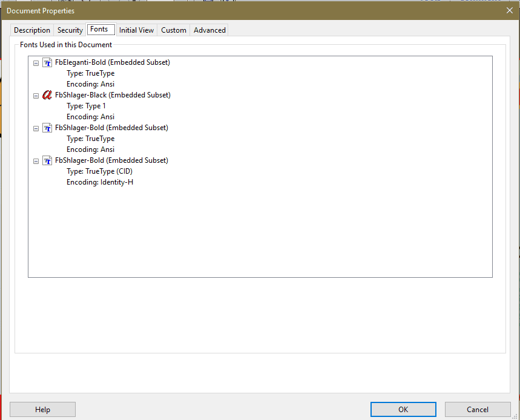Screen dimensions: 520x420
Task: Click 'Encoding: Ansi' under FbShlager-Black
Action: (x=91, y=117)
